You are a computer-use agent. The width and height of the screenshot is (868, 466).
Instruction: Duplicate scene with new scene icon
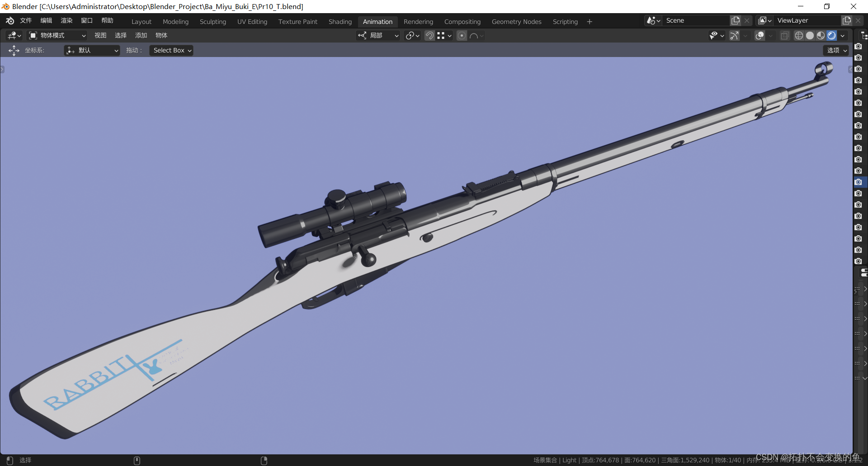click(x=736, y=20)
